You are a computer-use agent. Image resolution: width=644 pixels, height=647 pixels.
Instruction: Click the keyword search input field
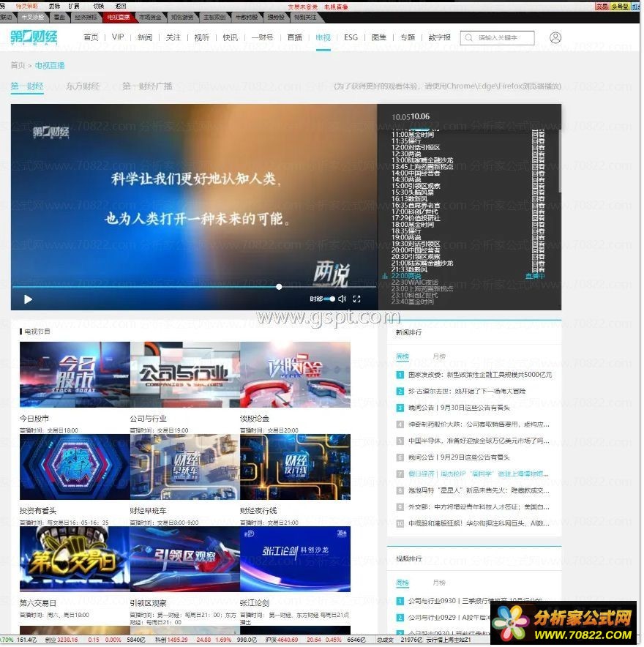tap(497, 37)
